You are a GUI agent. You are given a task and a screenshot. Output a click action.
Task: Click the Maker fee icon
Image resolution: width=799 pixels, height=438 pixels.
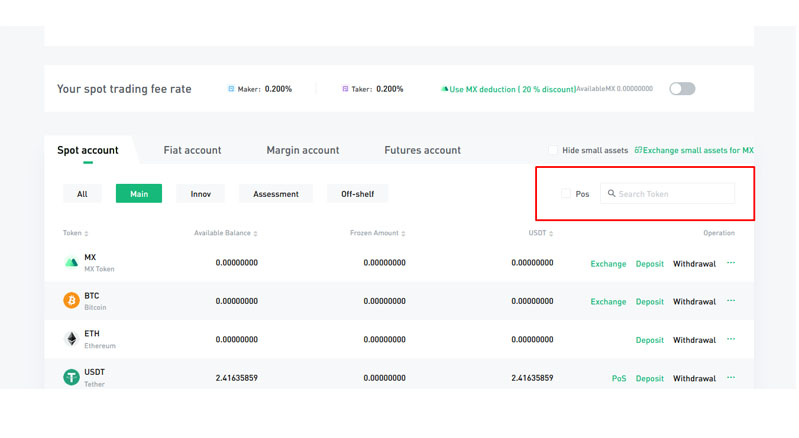tap(231, 89)
